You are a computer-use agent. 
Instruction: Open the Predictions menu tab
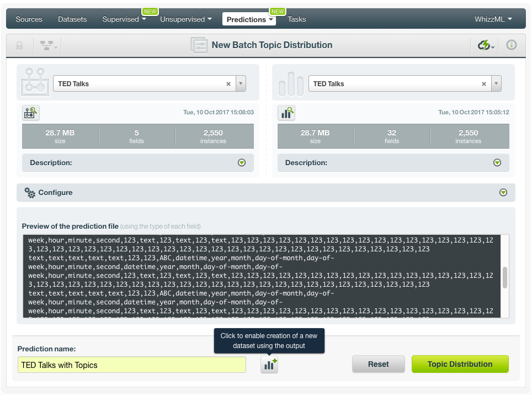pos(250,19)
